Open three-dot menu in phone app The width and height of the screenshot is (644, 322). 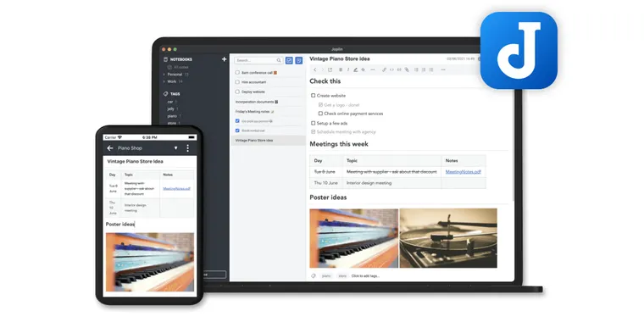click(188, 148)
